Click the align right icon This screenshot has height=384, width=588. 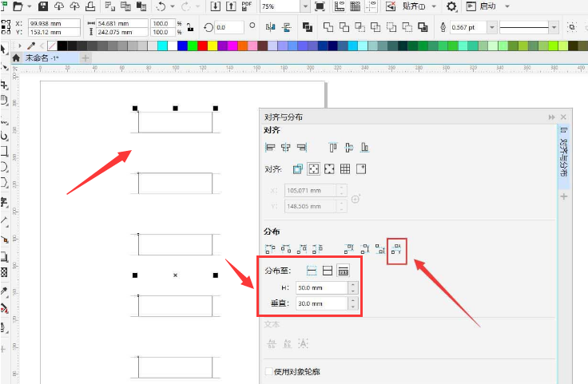[x=301, y=147]
